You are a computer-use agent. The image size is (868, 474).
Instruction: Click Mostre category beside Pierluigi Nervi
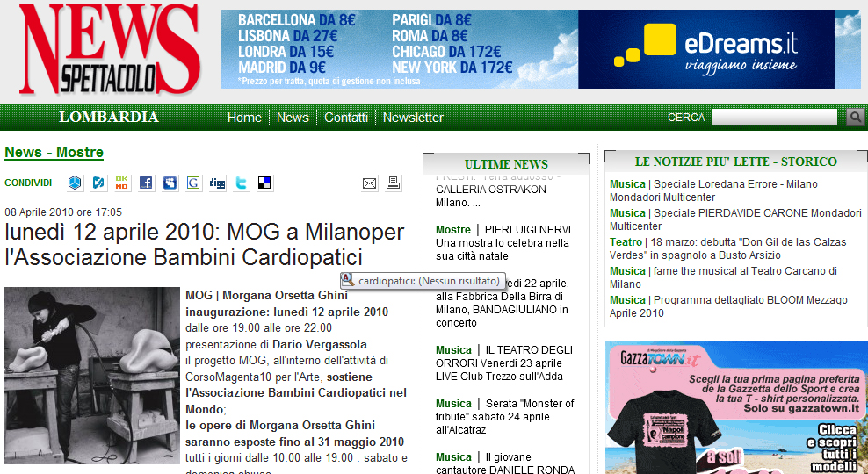[452, 229]
